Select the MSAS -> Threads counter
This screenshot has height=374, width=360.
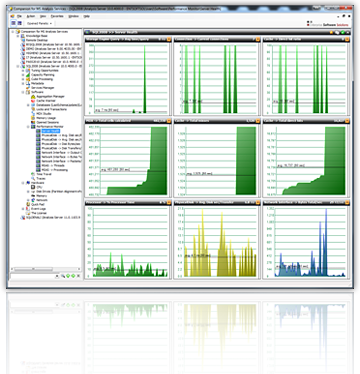tap(53, 166)
